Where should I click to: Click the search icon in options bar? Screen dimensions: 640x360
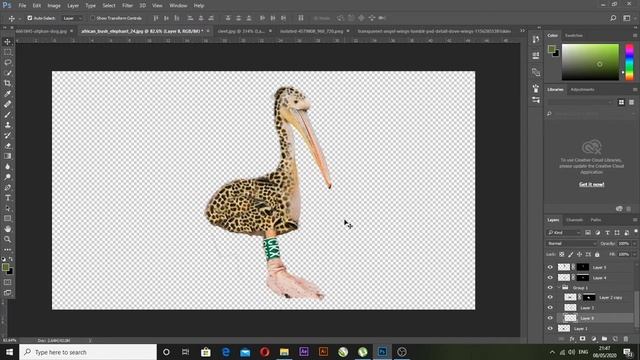(x=613, y=18)
